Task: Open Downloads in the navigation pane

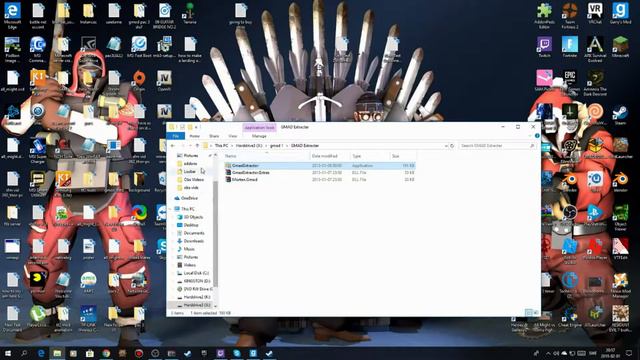Action: point(193,241)
